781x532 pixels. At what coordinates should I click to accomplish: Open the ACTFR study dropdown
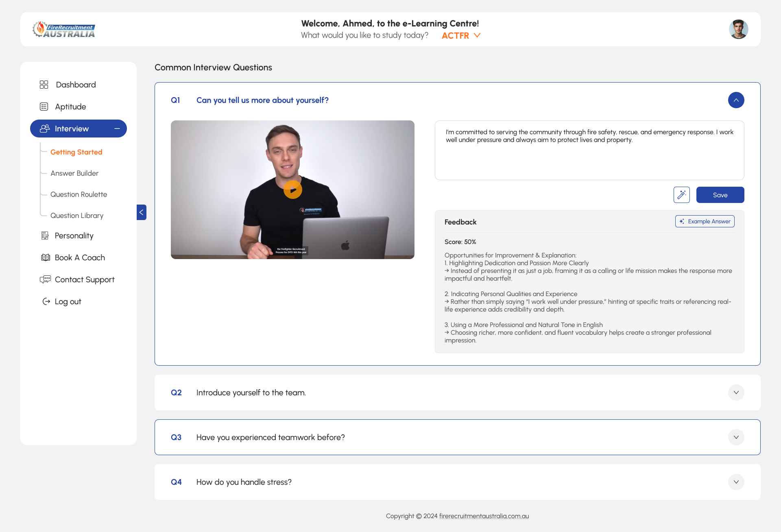point(461,35)
